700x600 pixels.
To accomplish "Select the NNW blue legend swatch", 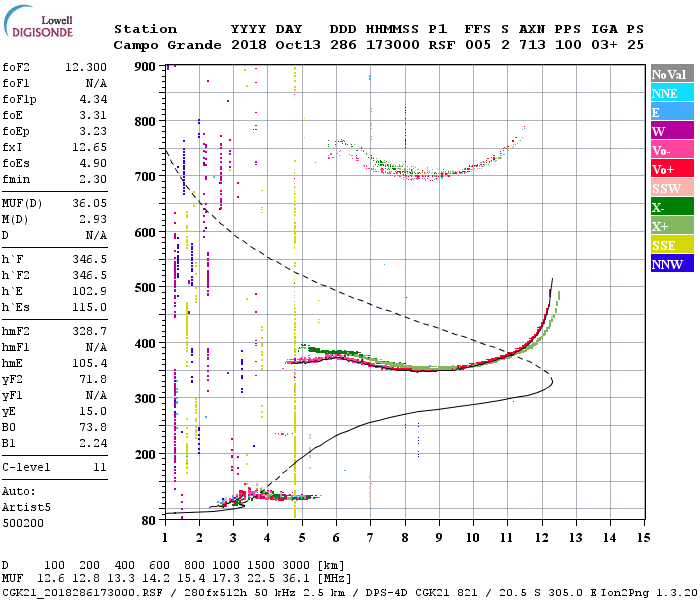I will (672, 264).
